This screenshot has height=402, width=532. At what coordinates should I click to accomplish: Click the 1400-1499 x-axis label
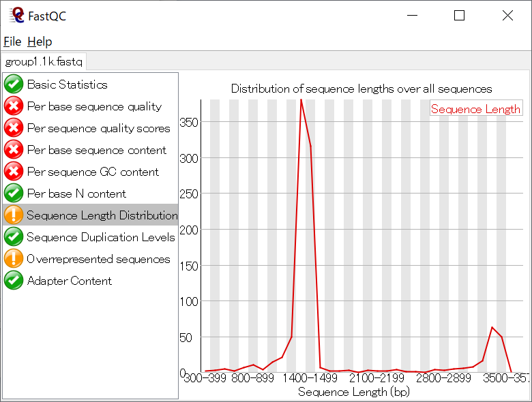[310, 378]
